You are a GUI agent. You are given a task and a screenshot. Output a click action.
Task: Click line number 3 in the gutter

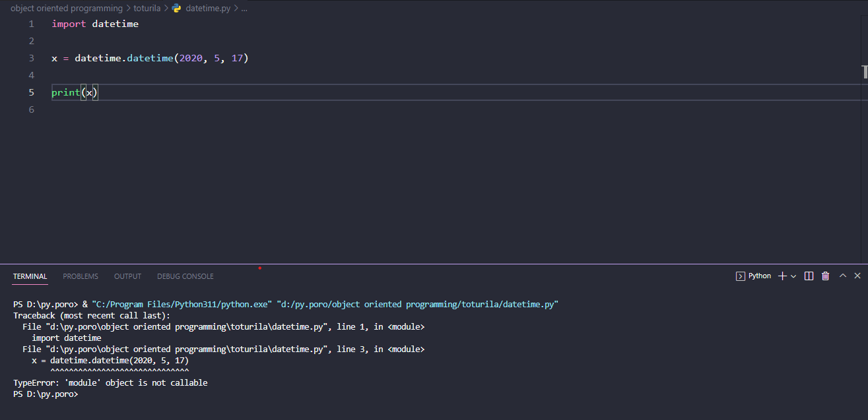32,58
